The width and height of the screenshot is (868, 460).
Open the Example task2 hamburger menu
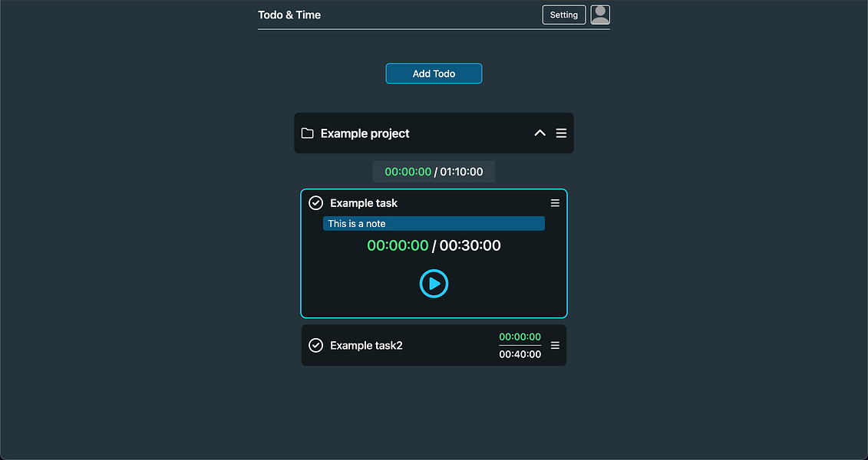coord(555,346)
